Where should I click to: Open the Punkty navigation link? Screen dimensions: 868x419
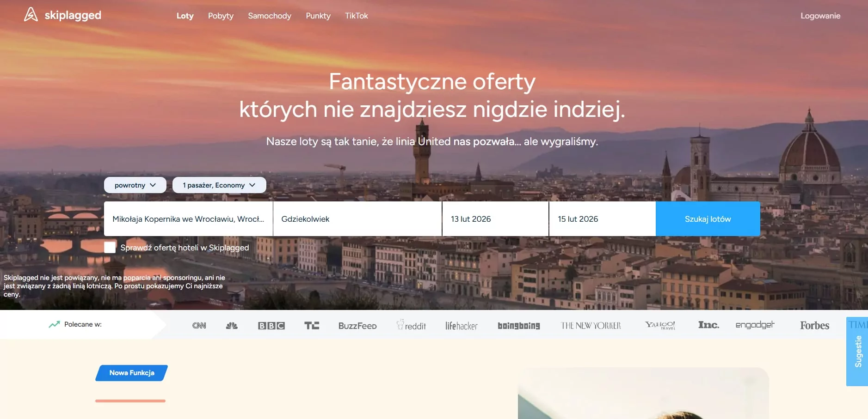pyautogui.click(x=318, y=16)
